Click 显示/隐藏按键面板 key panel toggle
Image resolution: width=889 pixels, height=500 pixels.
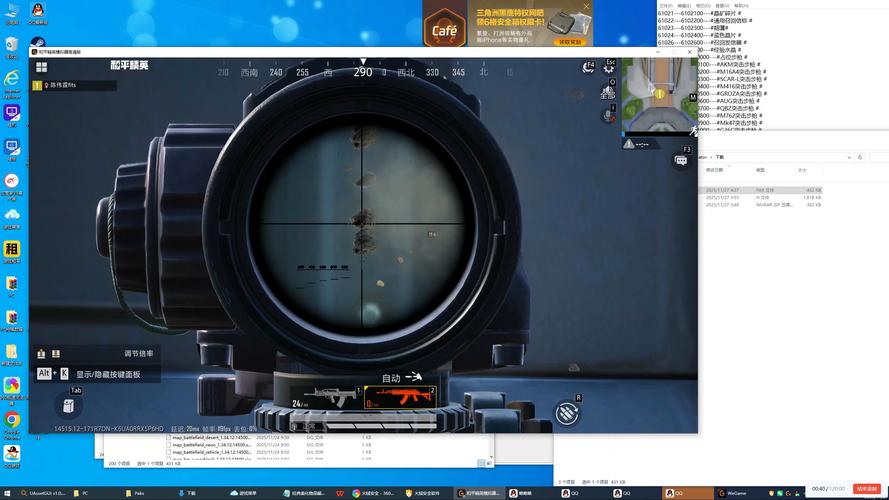[x=108, y=374]
